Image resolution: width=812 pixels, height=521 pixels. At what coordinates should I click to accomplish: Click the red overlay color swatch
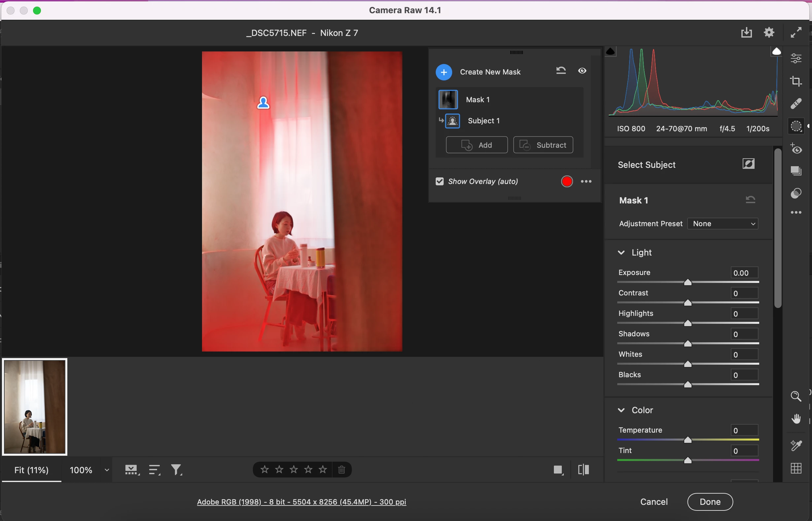[x=567, y=182]
